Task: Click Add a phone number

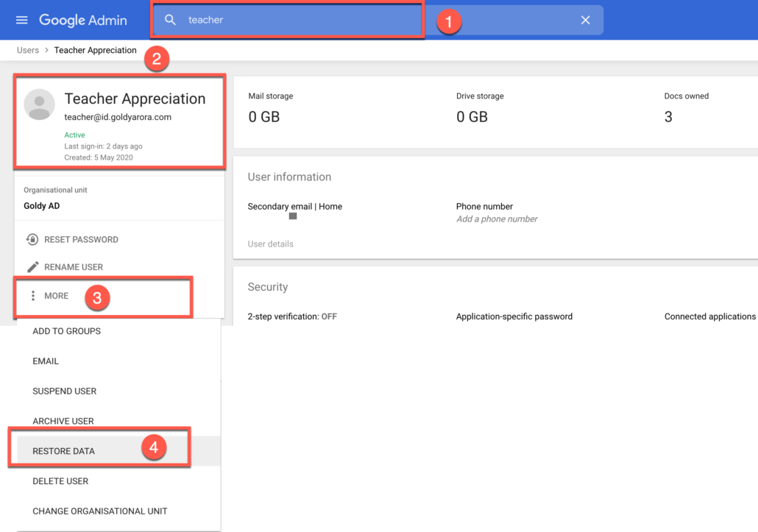Action: click(497, 219)
